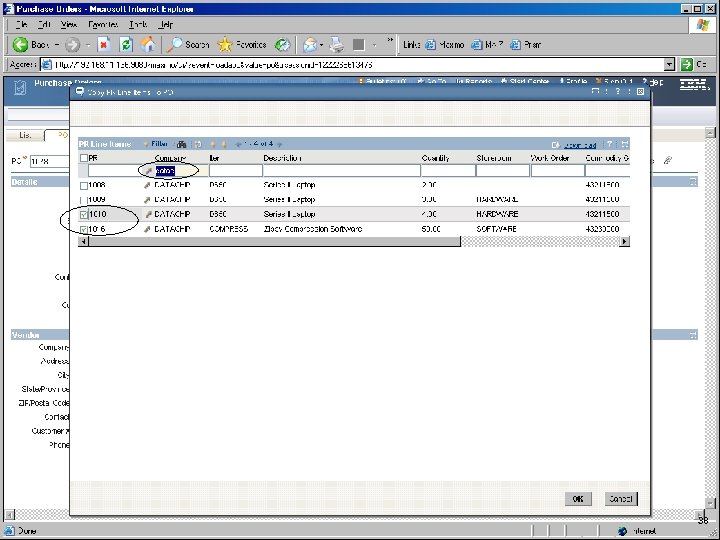Click the Filter link in PR Line Items

(x=159, y=144)
